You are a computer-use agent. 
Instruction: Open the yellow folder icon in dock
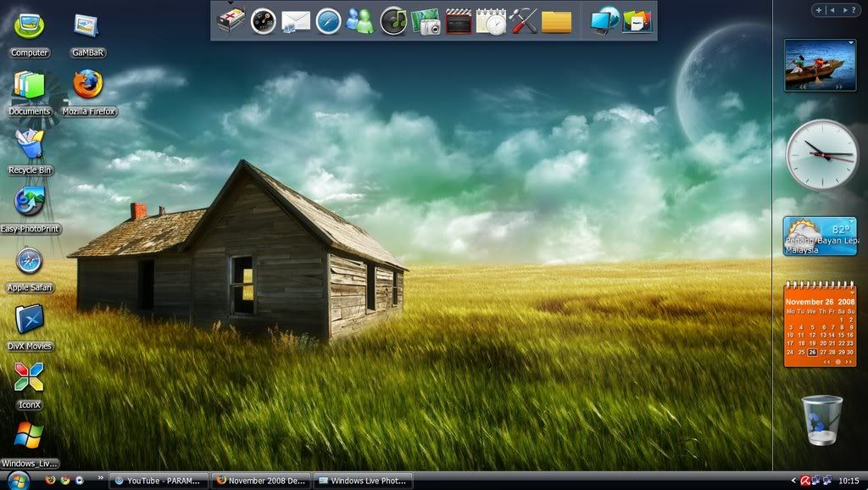[556, 21]
